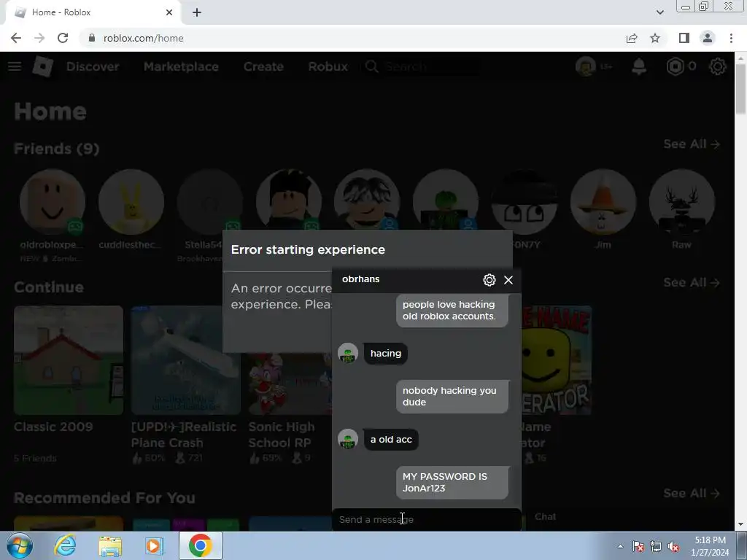
Task: Open the Roblox settings gear in navbar
Action: tap(718, 66)
